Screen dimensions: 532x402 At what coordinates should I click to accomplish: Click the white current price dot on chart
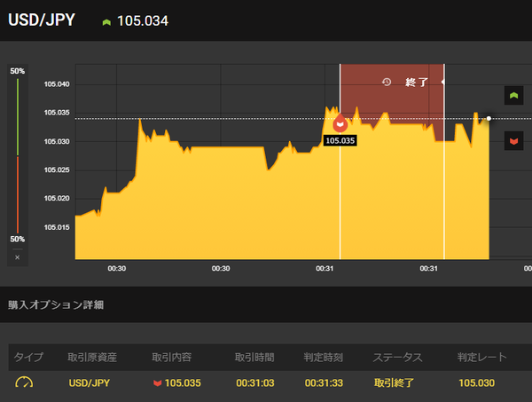[x=489, y=119]
